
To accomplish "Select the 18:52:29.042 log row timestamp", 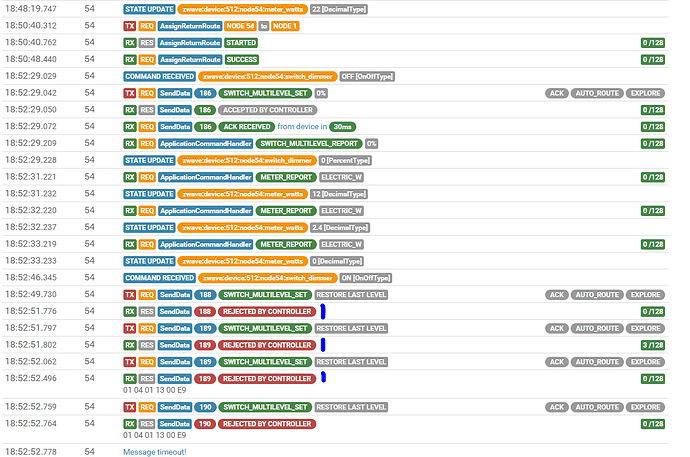I will tap(31, 93).
